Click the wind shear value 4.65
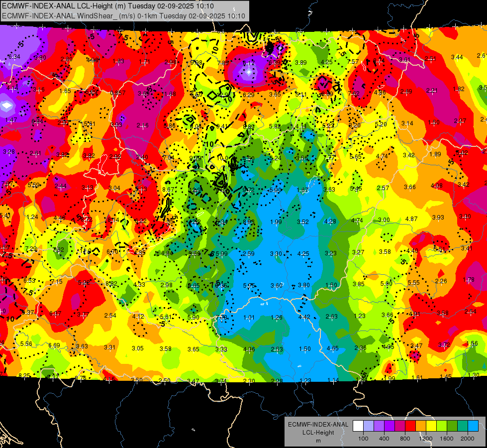Viewport: 487px width, 448px height. pyautogui.click(x=332, y=348)
